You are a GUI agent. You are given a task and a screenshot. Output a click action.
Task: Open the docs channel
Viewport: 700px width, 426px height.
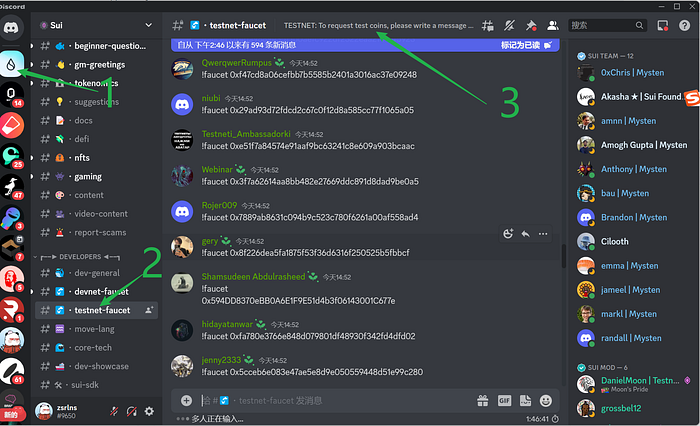[x=96, y=121]
